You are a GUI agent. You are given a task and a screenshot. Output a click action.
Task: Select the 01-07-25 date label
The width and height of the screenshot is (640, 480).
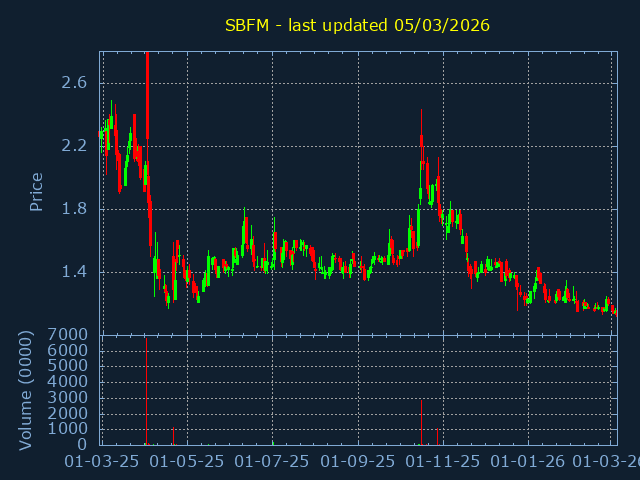click(272, 461)
